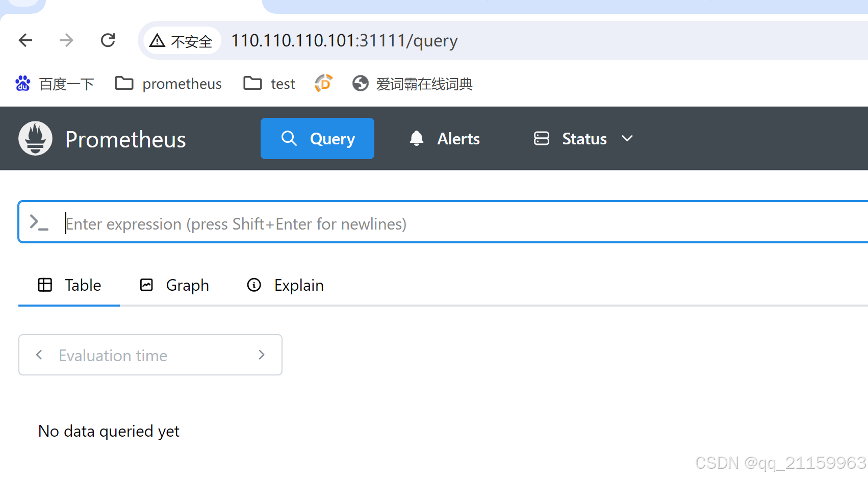The image size is (868, 478).
Task: Open the prometheus bookmarks folder
Action: tap(168, 84)
